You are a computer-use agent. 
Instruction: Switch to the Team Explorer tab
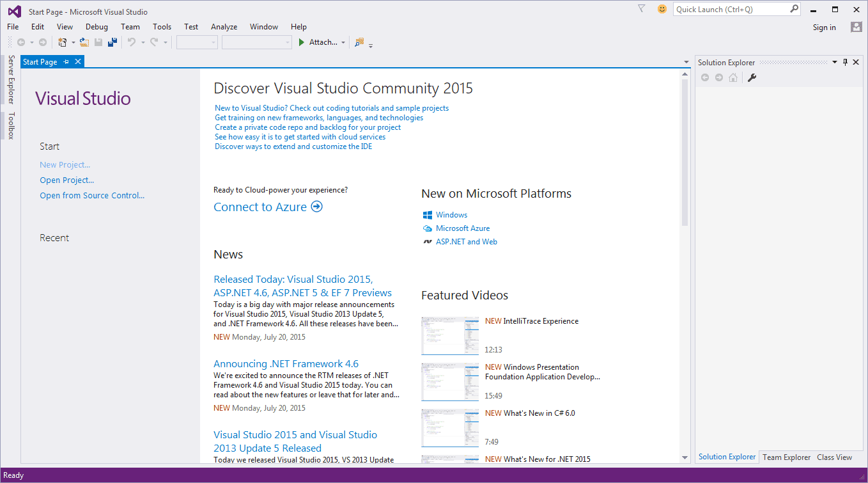tap(786, 457)
